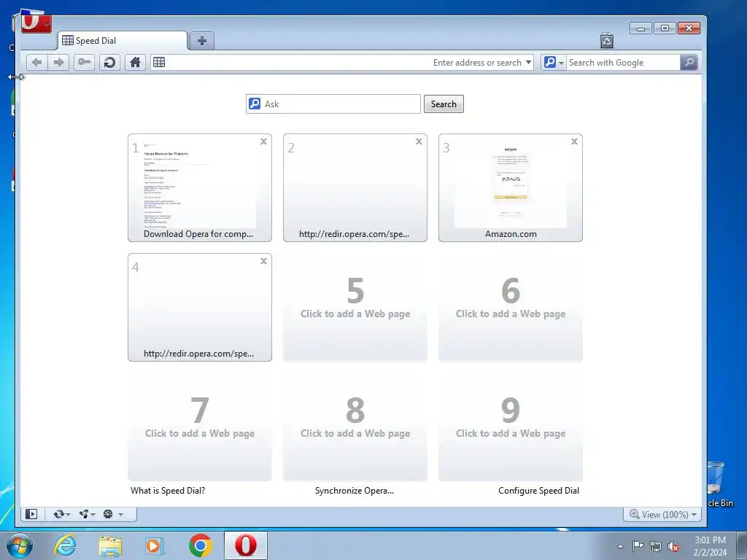This screenshot has height=560, width=747.
Task: Open the Amazon.com Speed Dial thumbnail
Action: (511, 187)
